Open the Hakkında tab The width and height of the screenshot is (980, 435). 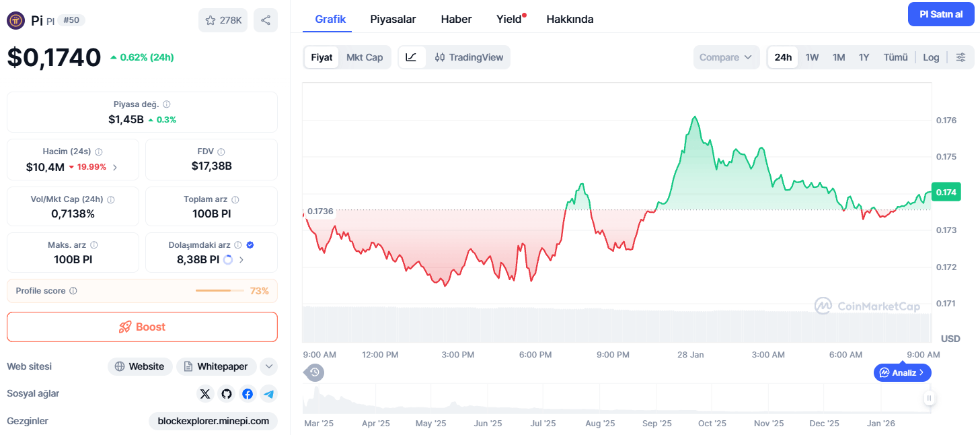570,19
